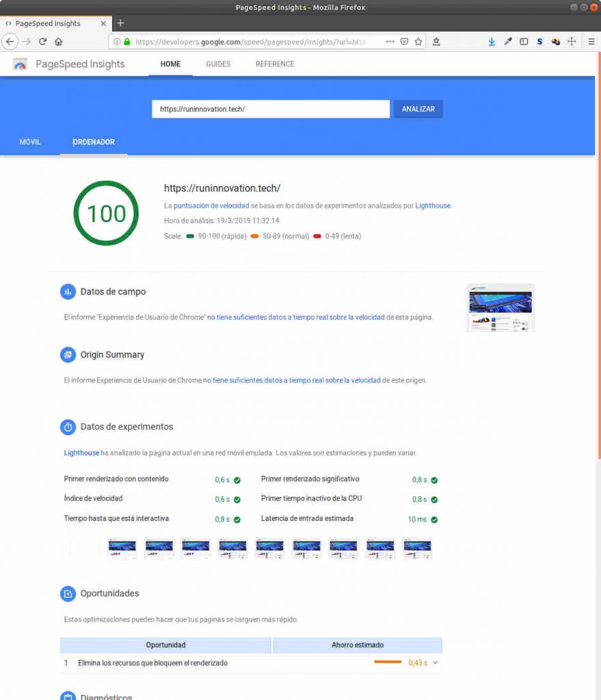The image size is (601, 700).
Task: Click the PageSpeed Insights logo icon
Action: (20, 64)
